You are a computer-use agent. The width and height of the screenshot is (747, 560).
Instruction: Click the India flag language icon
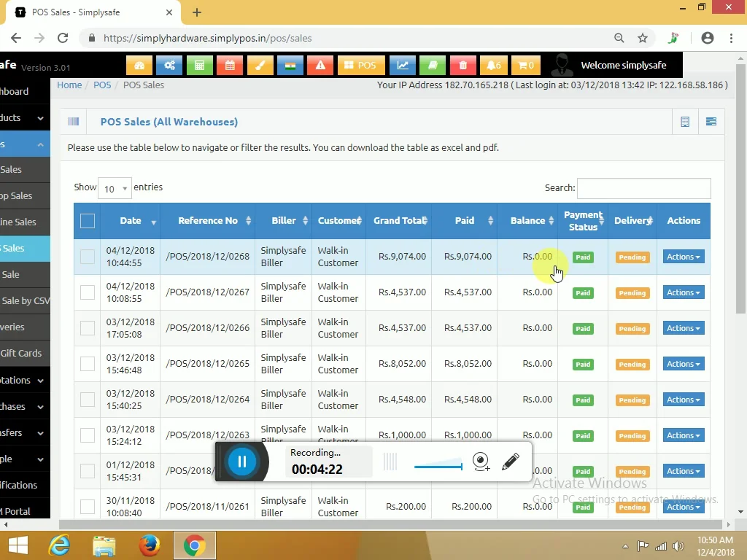click(x=290, y=65)
